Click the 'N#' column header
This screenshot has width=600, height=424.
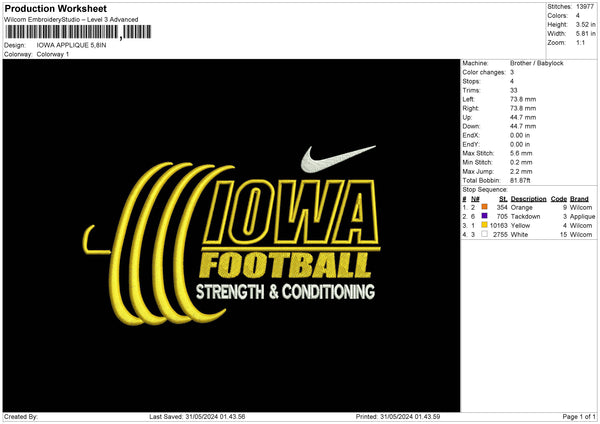[475, 199]
